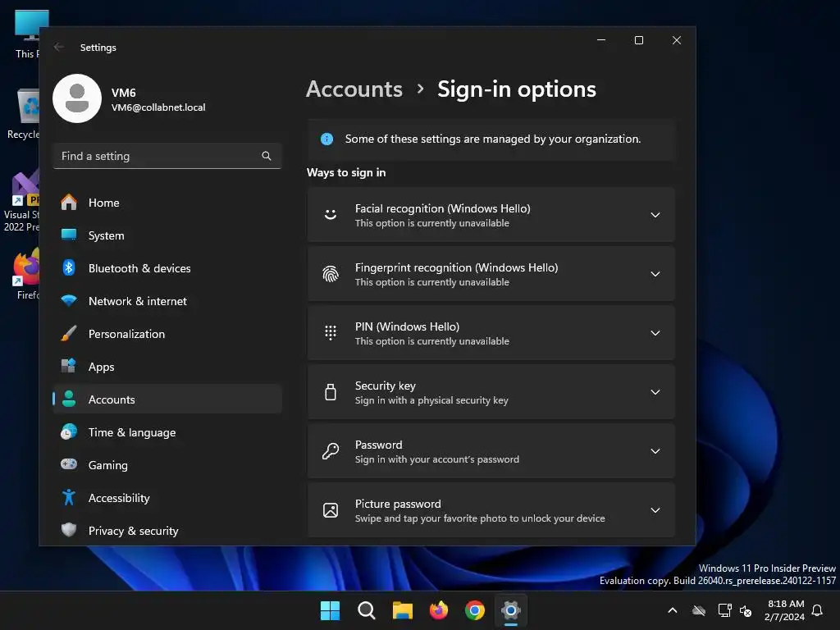
Task: Expand Password option chevron
Action: pyautogui.click(x=655, y=451)
